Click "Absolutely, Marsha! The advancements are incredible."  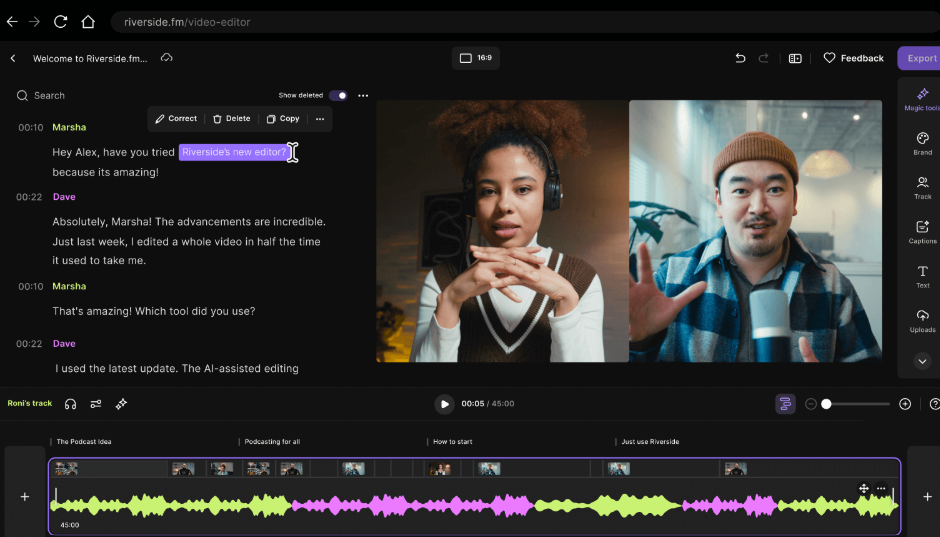coord(189,222)
